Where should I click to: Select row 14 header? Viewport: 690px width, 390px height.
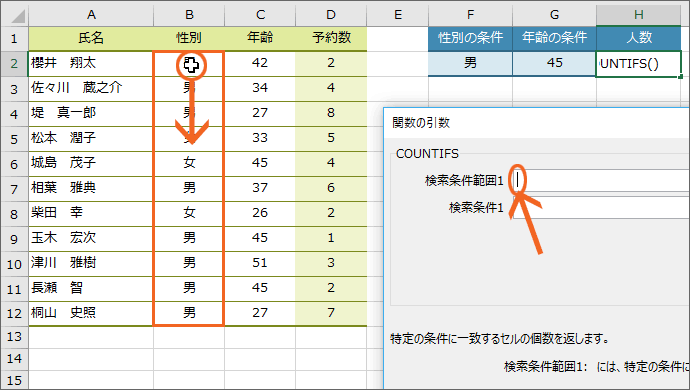coord(14,358)
